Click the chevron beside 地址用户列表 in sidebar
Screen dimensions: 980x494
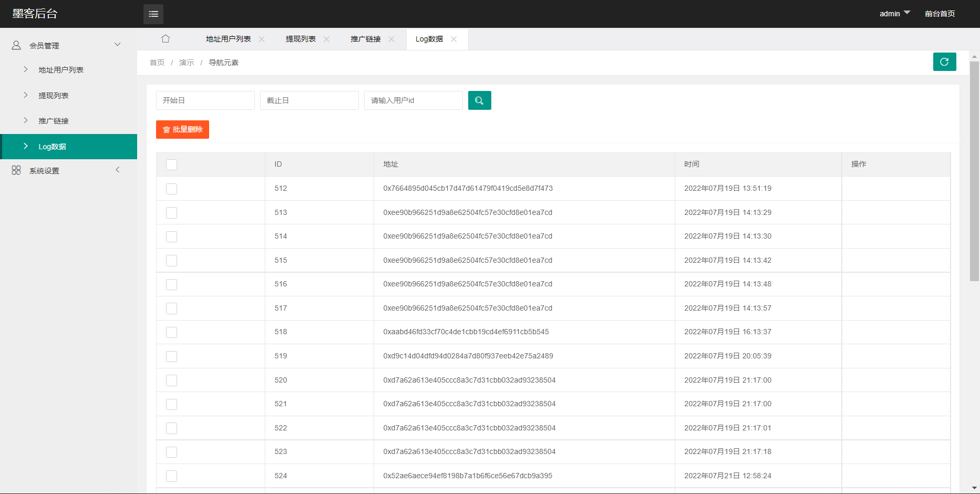pos(25,69)
